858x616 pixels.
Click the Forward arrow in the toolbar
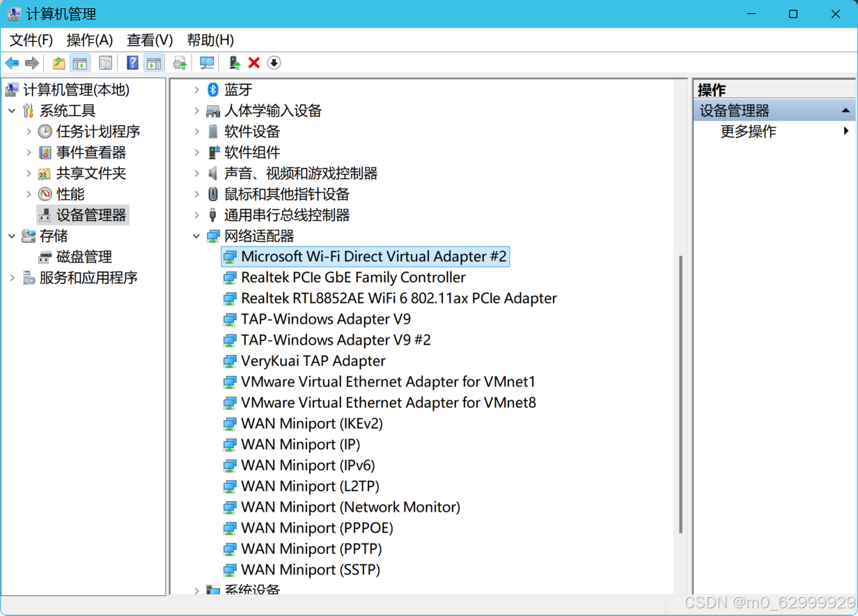point(31,63)
